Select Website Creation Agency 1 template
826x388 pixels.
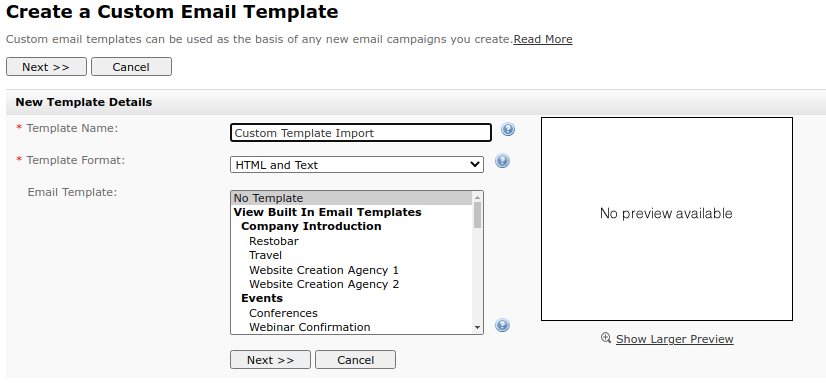pyautogui.click(x=323, y=270)
